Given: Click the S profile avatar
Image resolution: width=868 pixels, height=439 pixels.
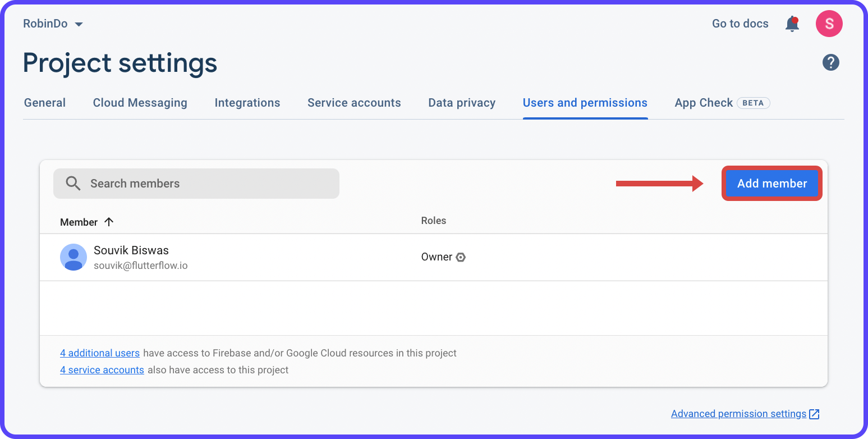Looking at the screenshot, I should 829,24.
